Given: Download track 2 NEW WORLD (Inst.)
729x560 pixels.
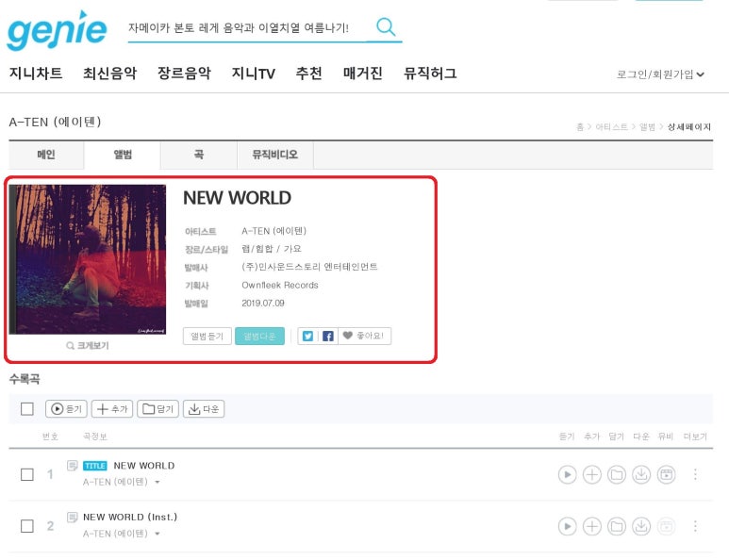Looking at the screenshot, I should pos(641,526).
